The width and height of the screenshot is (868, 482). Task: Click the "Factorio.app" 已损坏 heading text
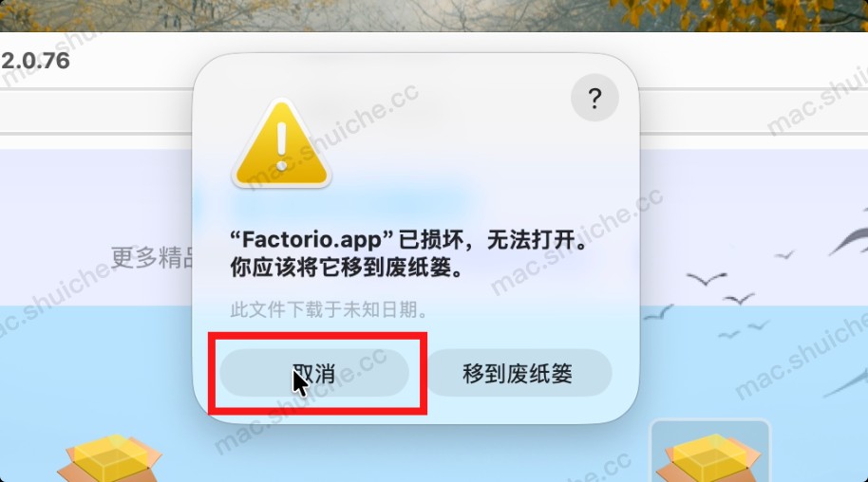(408, 240)
